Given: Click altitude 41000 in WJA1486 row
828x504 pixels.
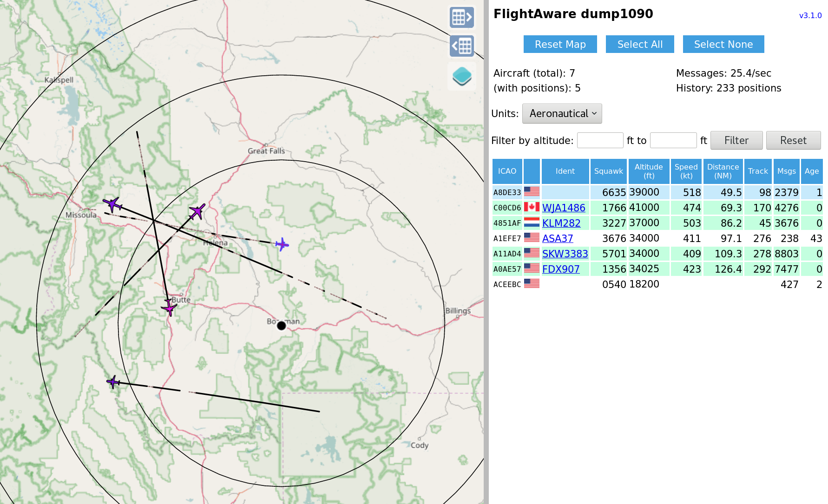Looking at the screenshot, I should click(644, 208).
